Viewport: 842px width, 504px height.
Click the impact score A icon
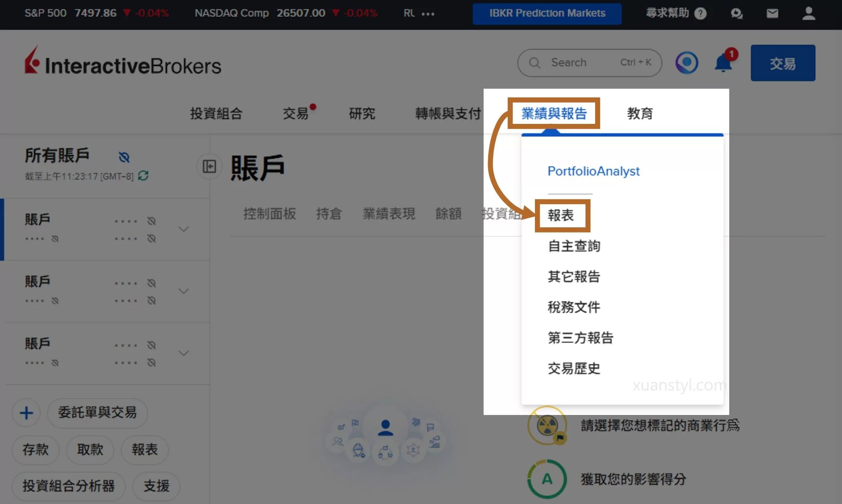[x=547, y=479]
